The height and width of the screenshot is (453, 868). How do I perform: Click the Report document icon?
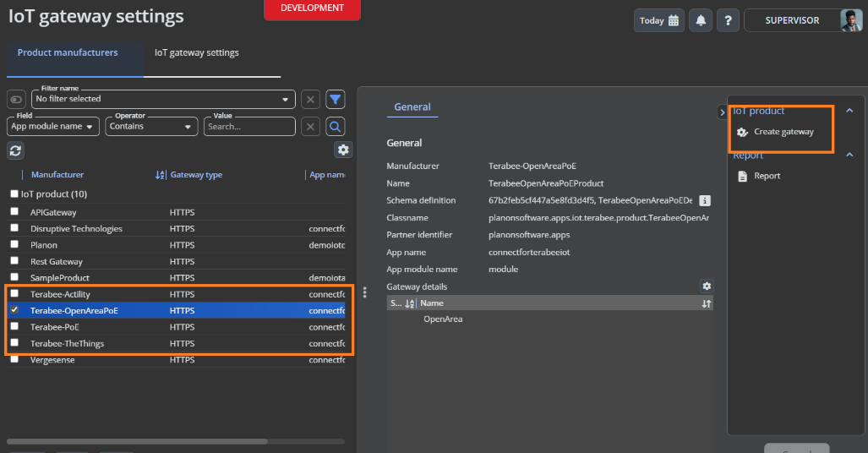click(x=742, y=176)
